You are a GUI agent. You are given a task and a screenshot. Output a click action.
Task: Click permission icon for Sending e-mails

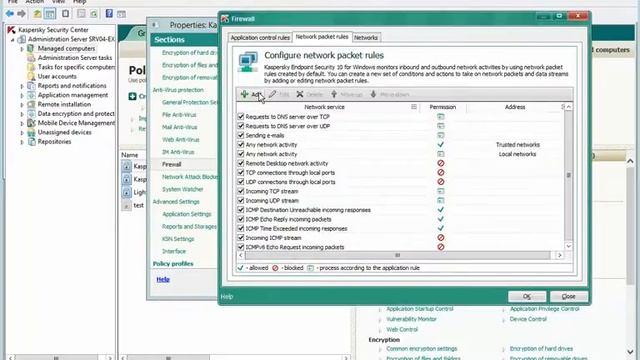point(440,136)
